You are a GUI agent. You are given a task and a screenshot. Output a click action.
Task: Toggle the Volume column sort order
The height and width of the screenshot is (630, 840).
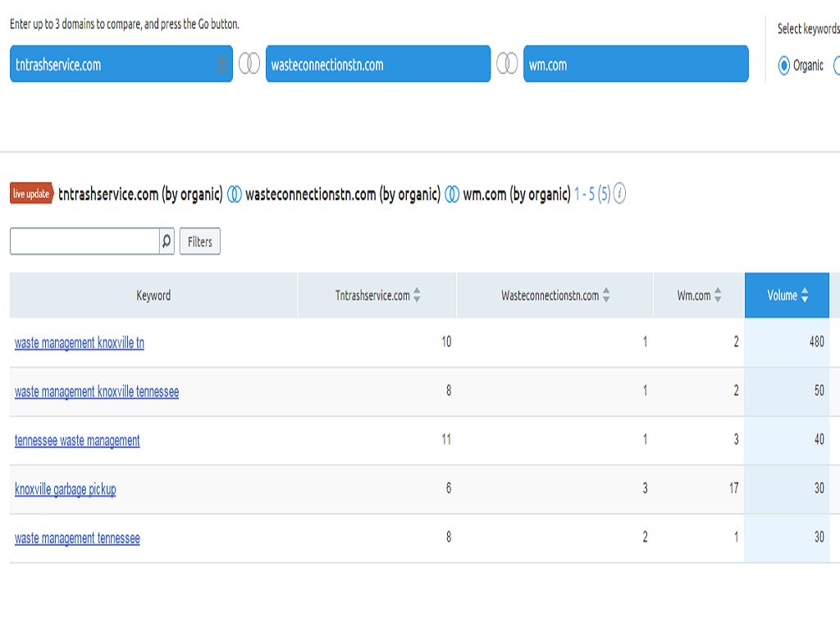click(804, 295)
